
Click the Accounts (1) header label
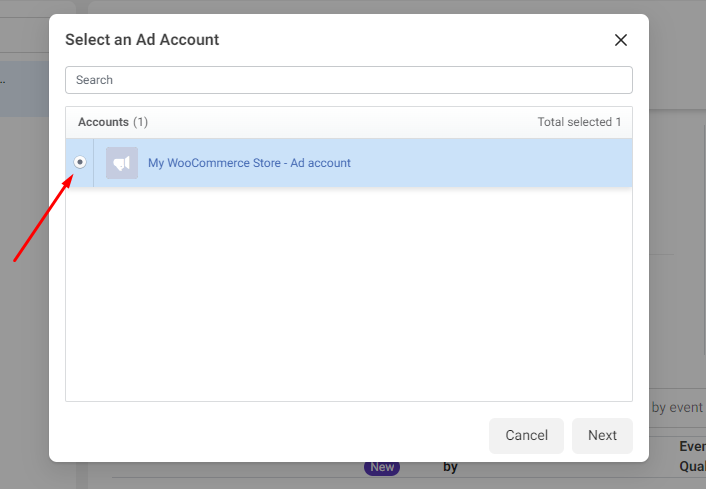113,122
